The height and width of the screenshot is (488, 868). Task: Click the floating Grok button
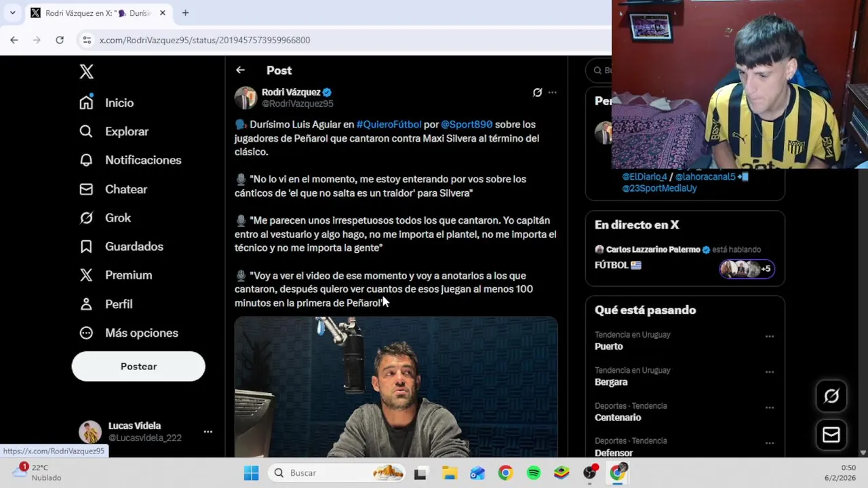point(831,396)
